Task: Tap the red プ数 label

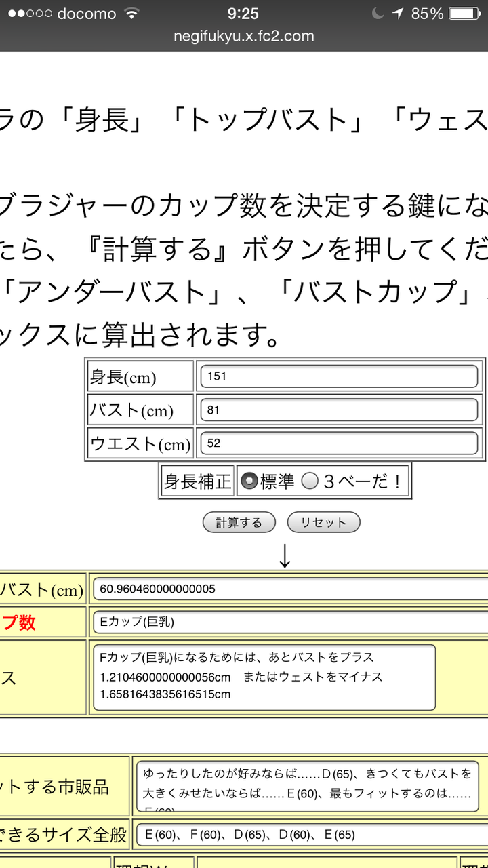Action: coord(18,622)
